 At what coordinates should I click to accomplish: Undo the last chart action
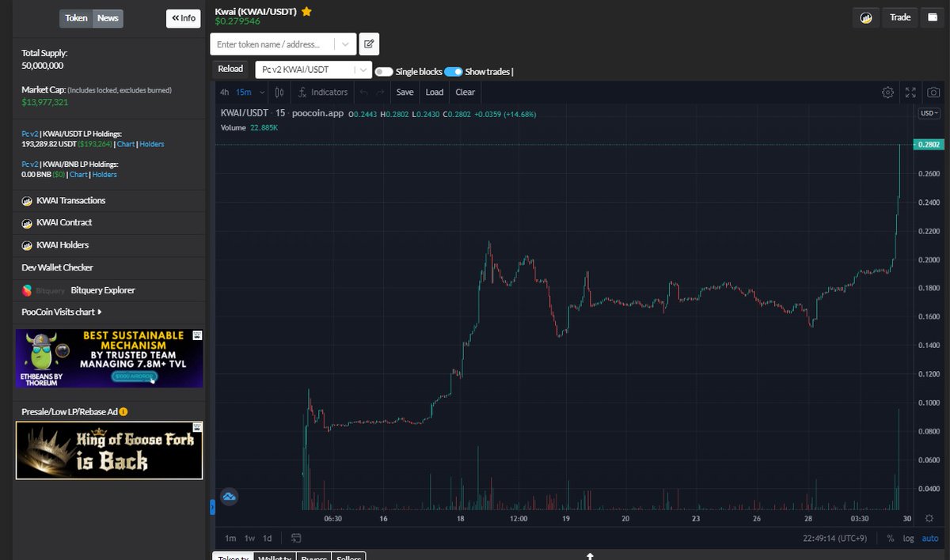[x=363, y=92]
